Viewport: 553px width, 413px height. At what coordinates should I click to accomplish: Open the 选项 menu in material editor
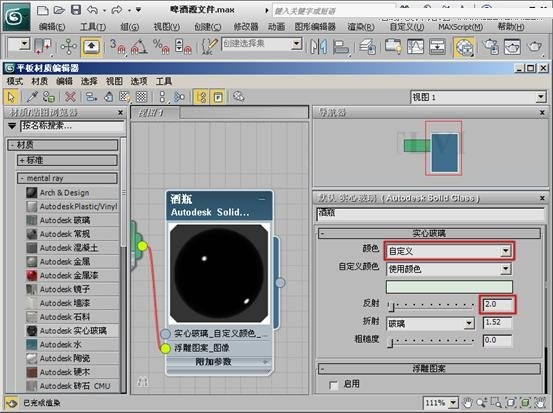(139, 81)
